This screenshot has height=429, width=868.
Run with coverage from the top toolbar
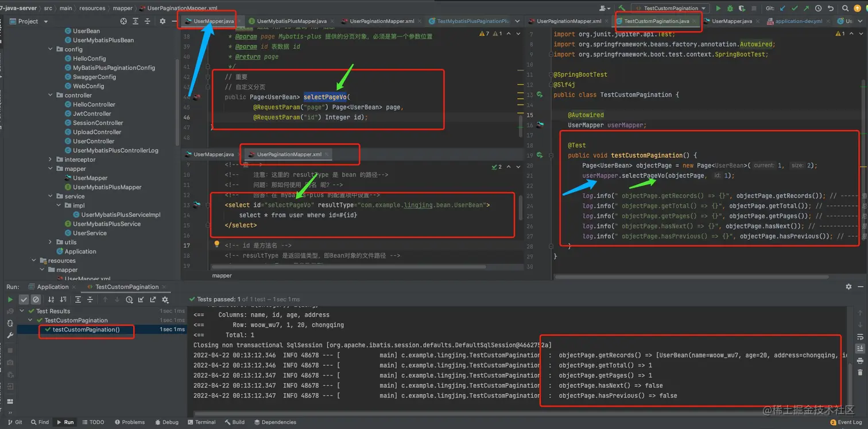[742, 8]
